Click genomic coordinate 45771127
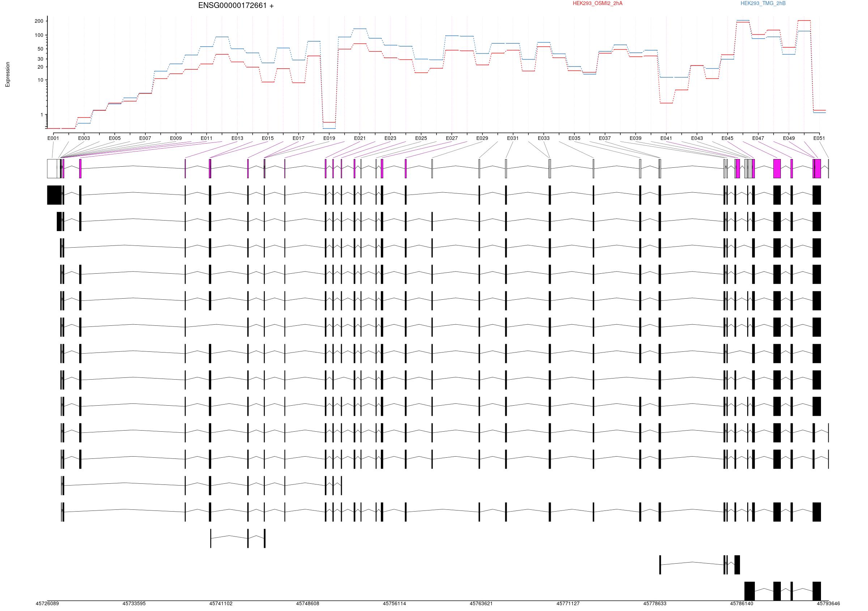 coord(568,604)
